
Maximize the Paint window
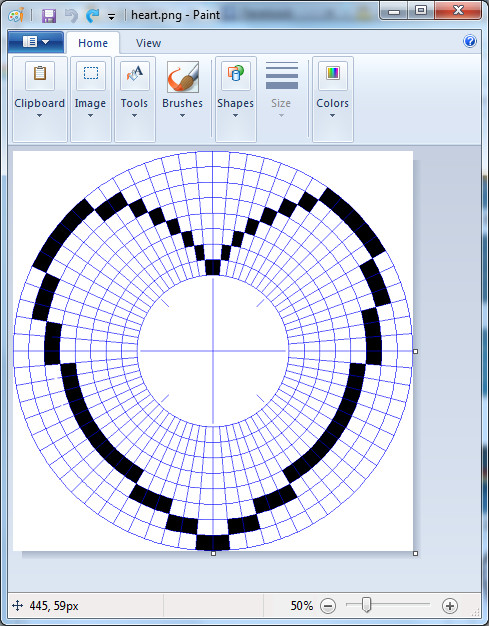point(421,11)
